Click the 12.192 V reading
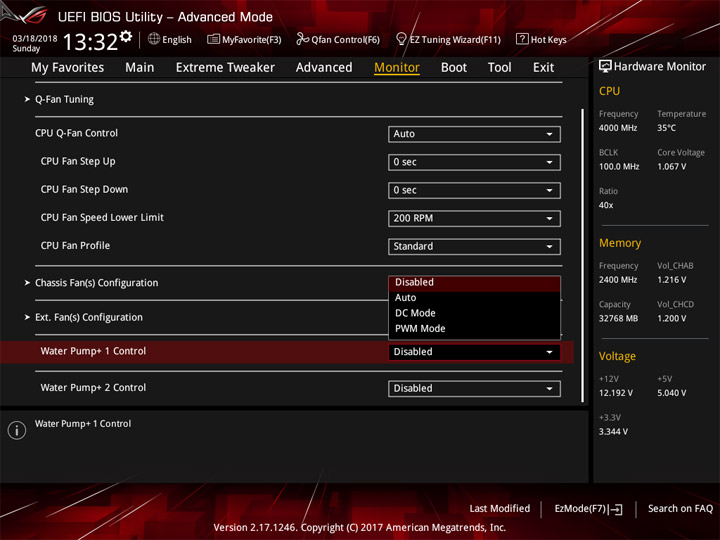720x540 pixels. tap(616, 394)
